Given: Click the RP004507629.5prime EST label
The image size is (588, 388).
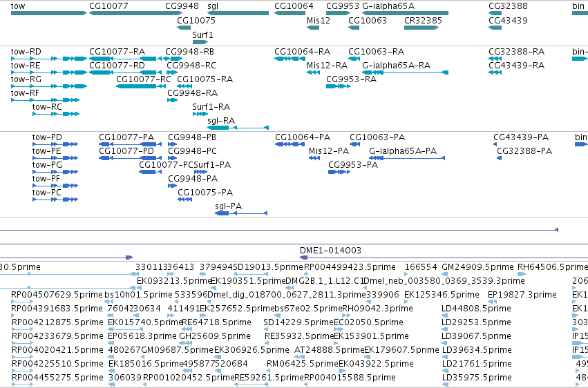Looking at the screenshot, I should point(57,294).
